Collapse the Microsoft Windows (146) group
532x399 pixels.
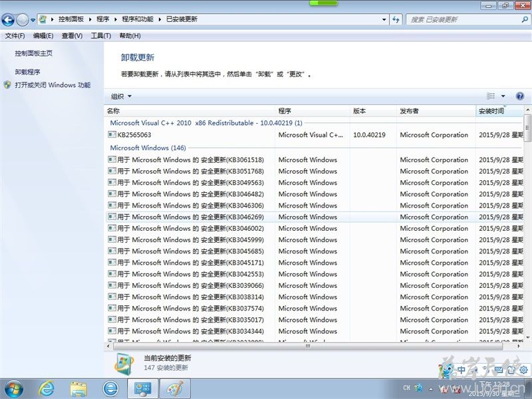148,148
